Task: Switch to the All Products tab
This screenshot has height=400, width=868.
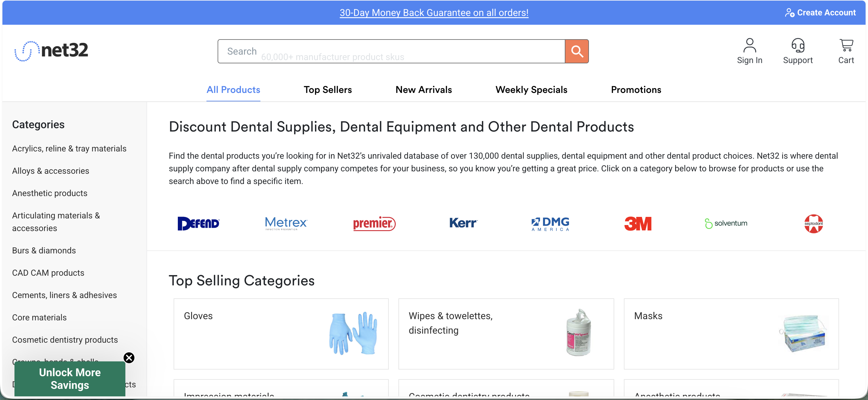Action: [x=233, y=90]
